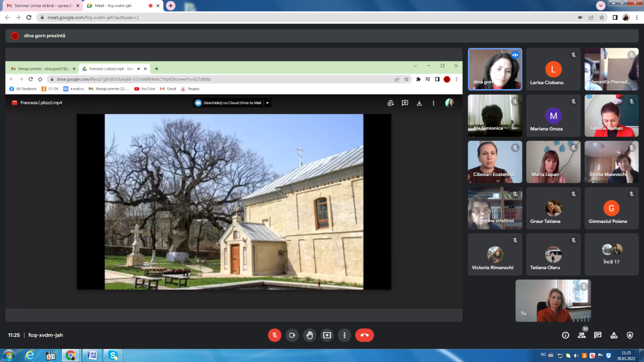This screenshot has width=644, height=362.
Task: Raise hand in the meeting
Action: [x=310, y=335]
